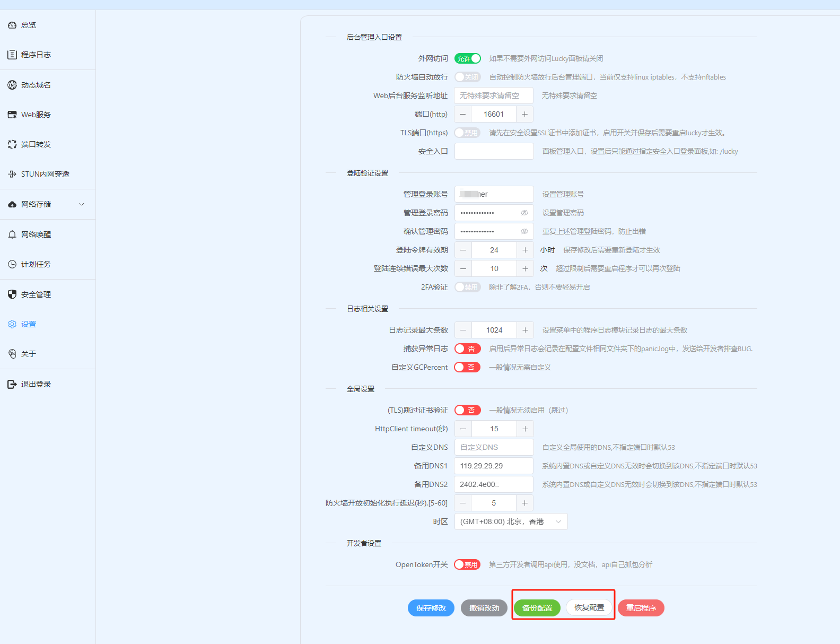
Task: Click the 总览 dashboard icon in sidebar
Action: coord(12,25)
